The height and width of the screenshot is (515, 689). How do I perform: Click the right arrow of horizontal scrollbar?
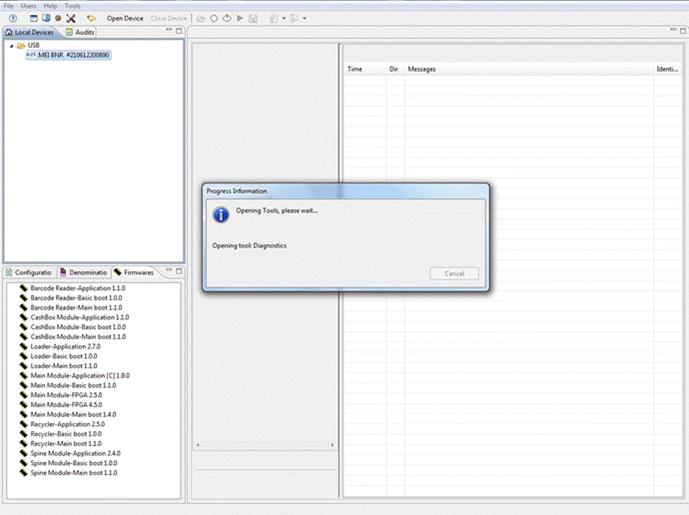pyautogui.click(x=332, y=445)
